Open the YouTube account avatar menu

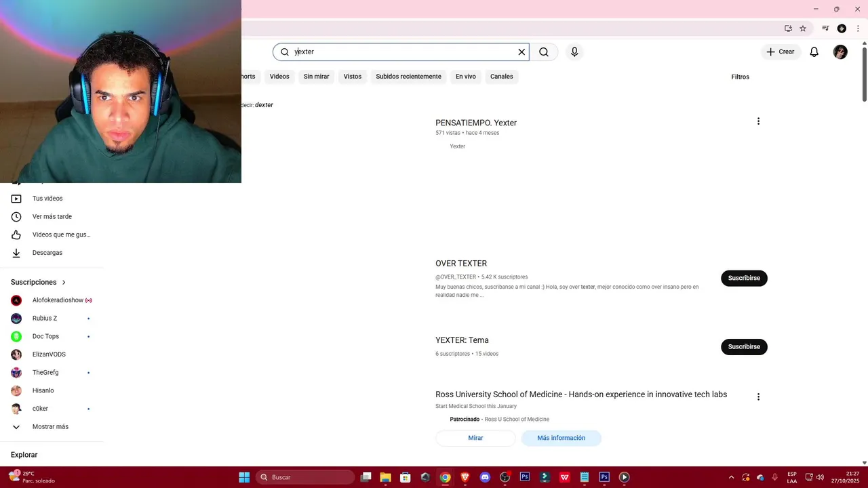tap(840, 52)
